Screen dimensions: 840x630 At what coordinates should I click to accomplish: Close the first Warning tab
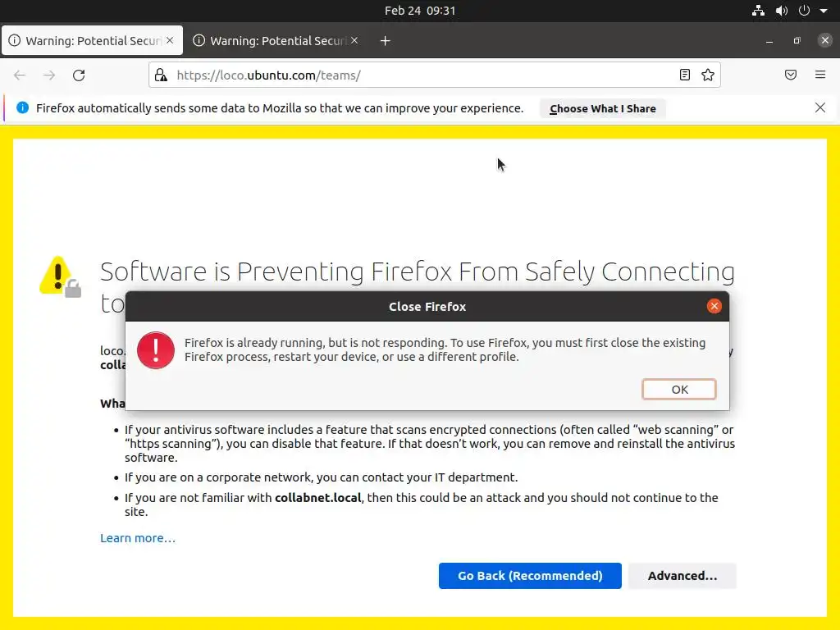pyautogui.click(x=170, y=40)
